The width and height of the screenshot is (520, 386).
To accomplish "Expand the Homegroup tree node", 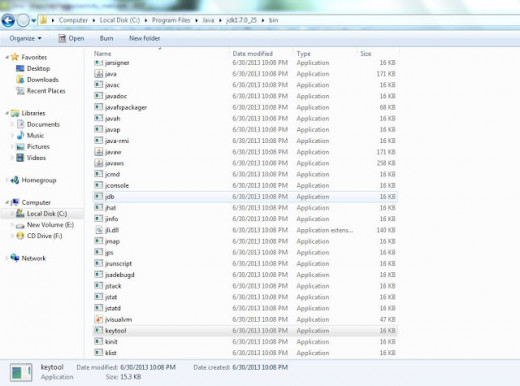I will (x=7, y=180).
